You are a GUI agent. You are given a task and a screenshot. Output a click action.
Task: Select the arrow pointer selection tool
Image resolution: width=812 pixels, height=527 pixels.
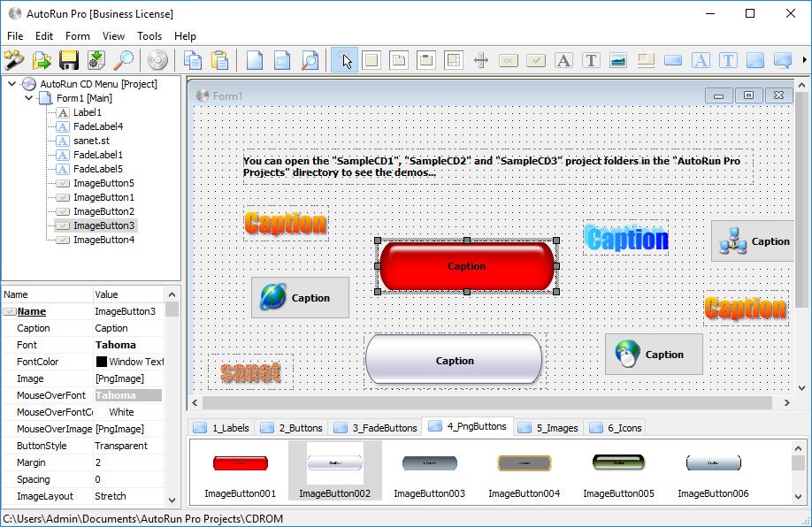[344, 60]
